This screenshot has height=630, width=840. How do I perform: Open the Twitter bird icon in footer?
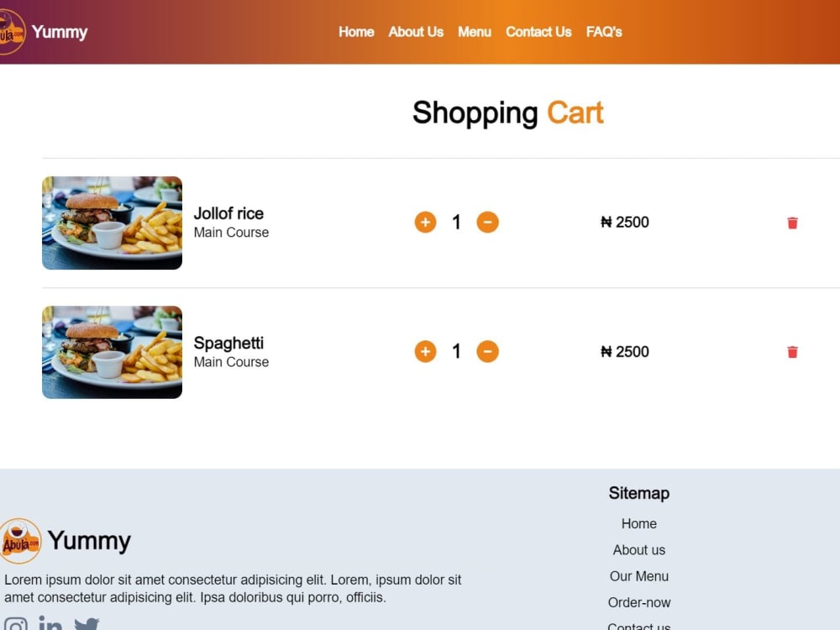tap(87, 625)
